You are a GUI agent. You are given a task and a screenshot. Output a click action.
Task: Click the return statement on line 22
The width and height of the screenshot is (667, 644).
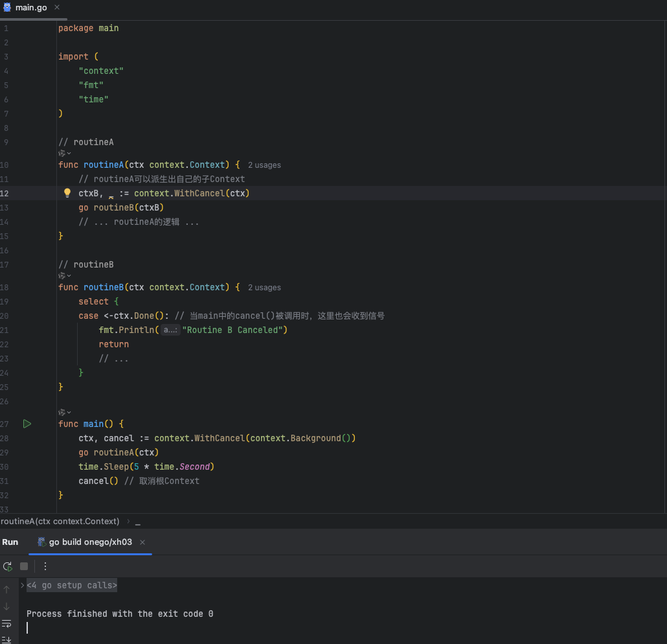point(113,344)
